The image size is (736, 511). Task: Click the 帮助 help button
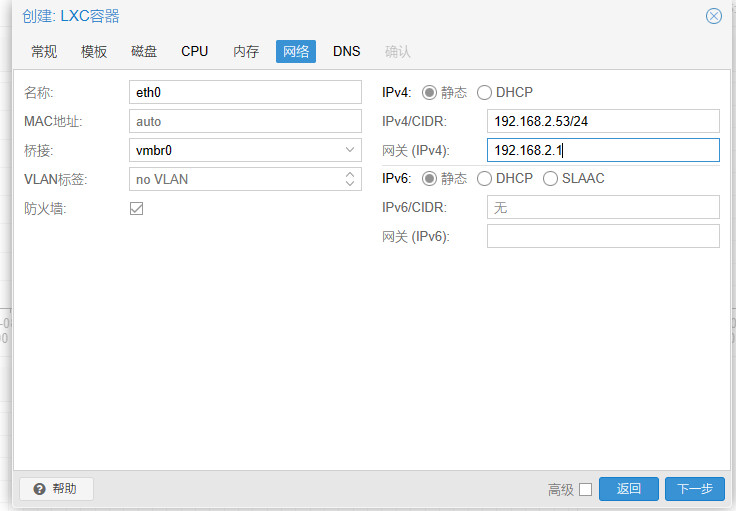pyautogui.click(x=56, y=489)
